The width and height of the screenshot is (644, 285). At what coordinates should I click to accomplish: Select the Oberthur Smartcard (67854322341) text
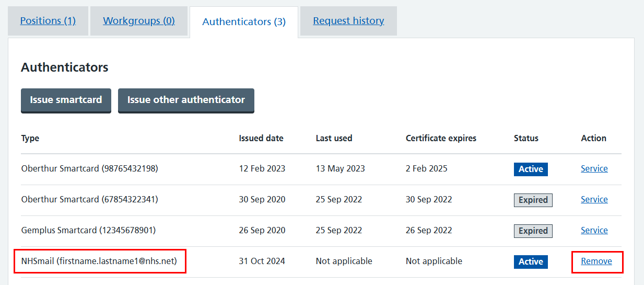click(x=89, y=199)
